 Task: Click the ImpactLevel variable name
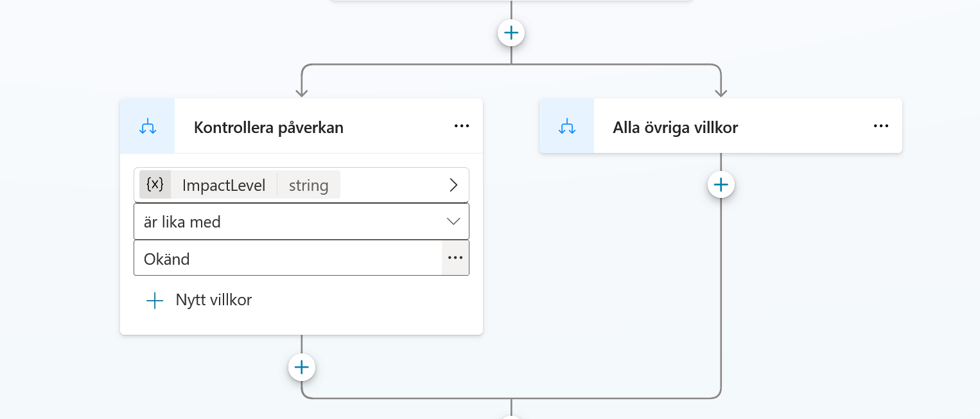[x=224, y=186]
